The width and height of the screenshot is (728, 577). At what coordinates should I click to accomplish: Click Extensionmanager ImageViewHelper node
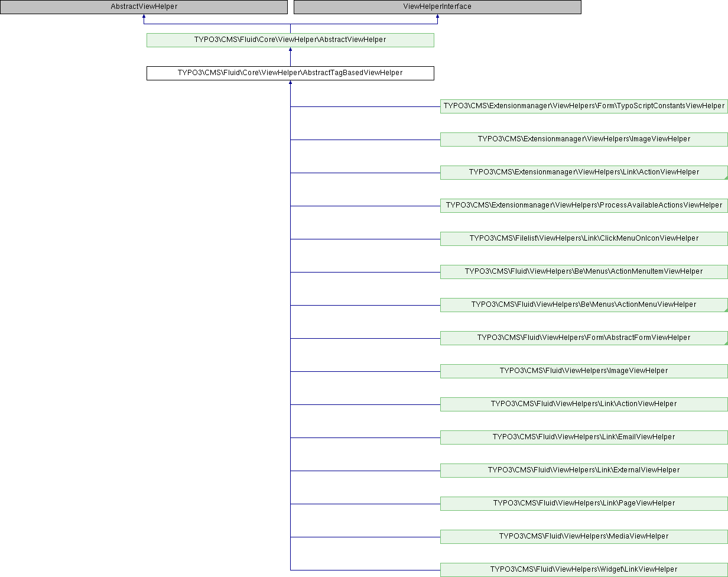coord(584,140)
